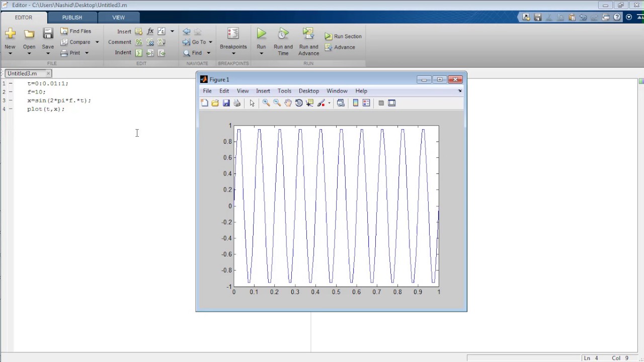
Task: Open the Brush color dropdown in Figure 1
Action: [329, 103]
